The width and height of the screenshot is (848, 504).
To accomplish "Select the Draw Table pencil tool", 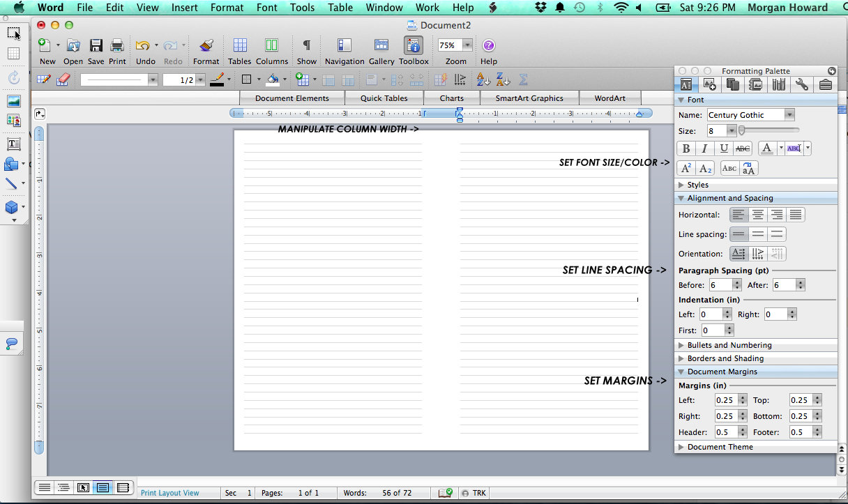I will [43, 79].
